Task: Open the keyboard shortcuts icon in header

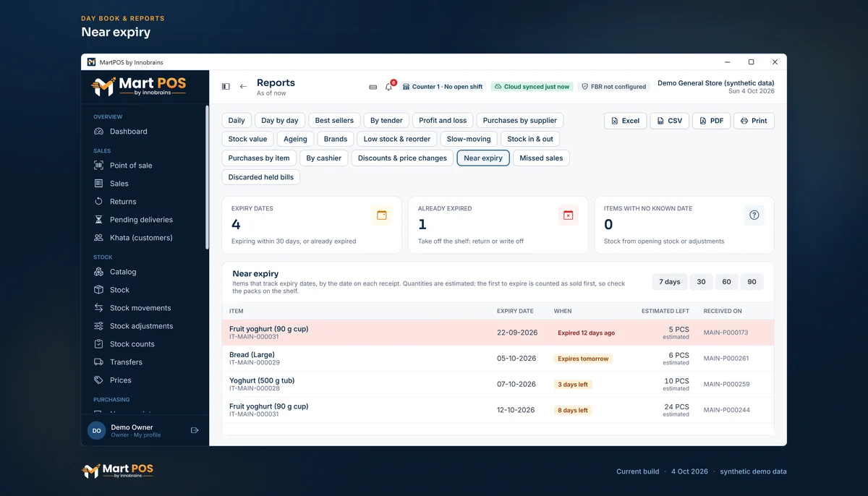Action: point(373,87)
